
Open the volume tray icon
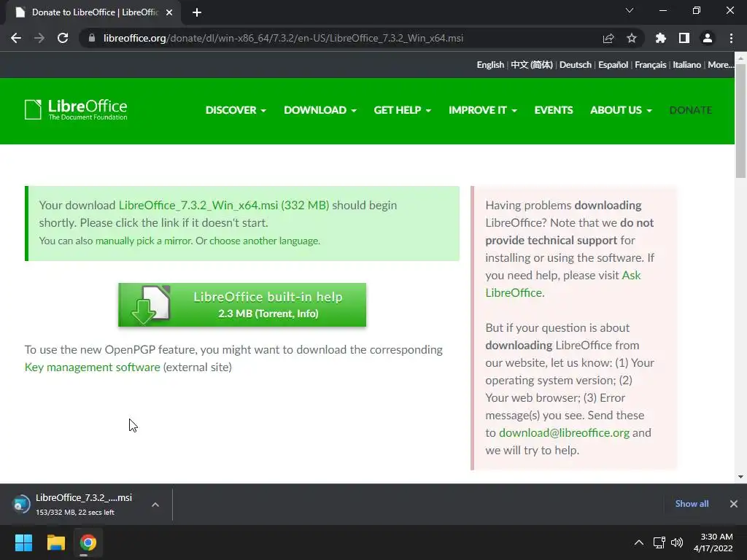[676, 542]
